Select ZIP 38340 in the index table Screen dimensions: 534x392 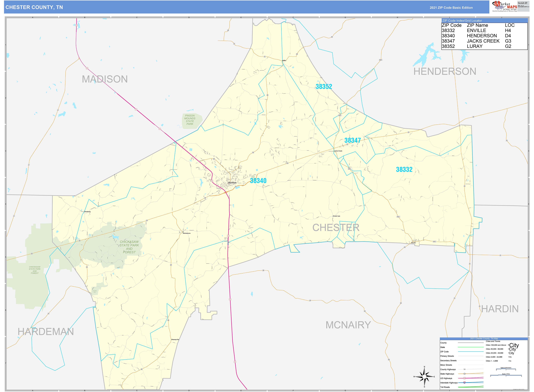coord(448,36)
